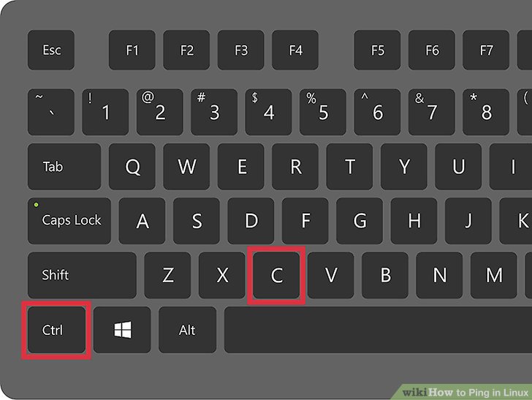Click the space bar
The height and width of the screenshot is (400, 532).
coord(378,330)
